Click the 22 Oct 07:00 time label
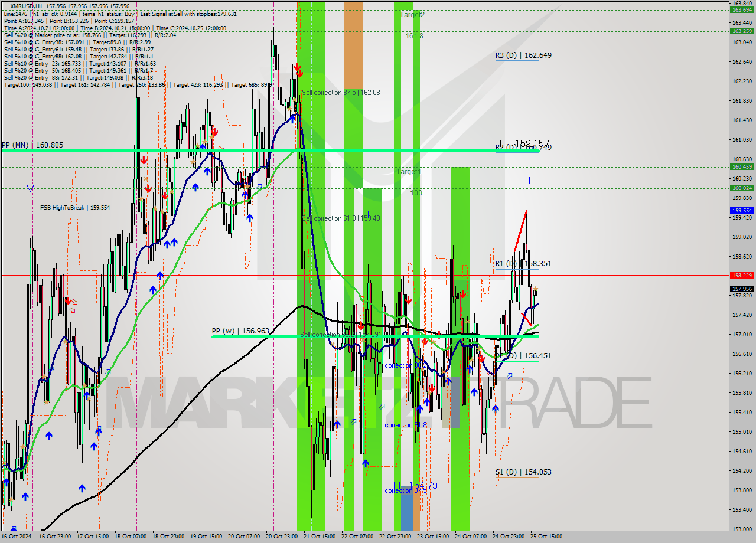The width and height of the screenshot is (756, 543). click(359, 537)
